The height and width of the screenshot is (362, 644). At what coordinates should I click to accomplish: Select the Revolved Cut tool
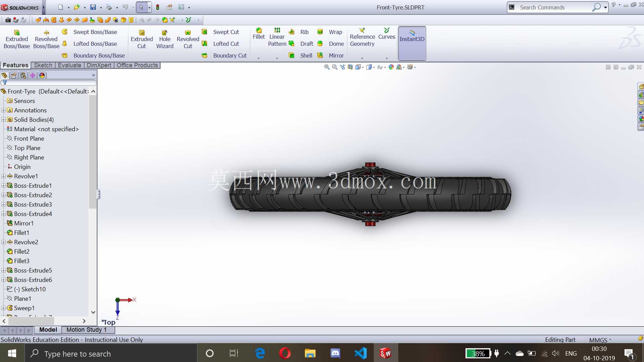[x=188, y=39]
